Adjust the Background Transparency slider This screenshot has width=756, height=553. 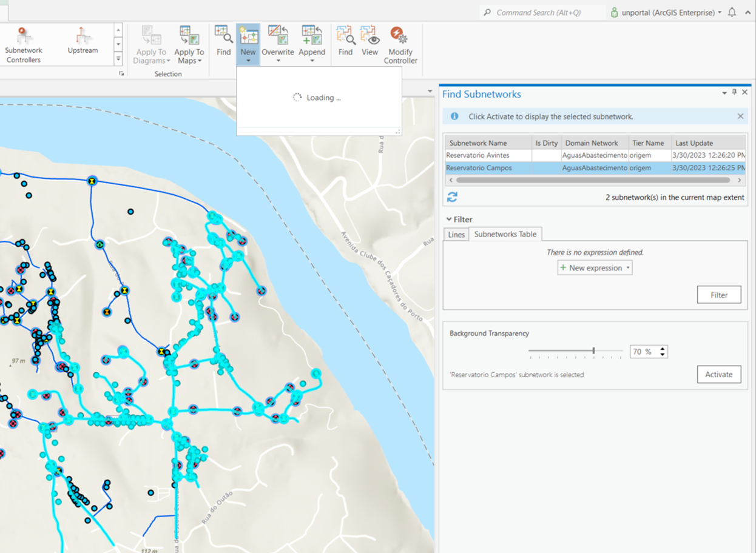[x=593, y=351]
